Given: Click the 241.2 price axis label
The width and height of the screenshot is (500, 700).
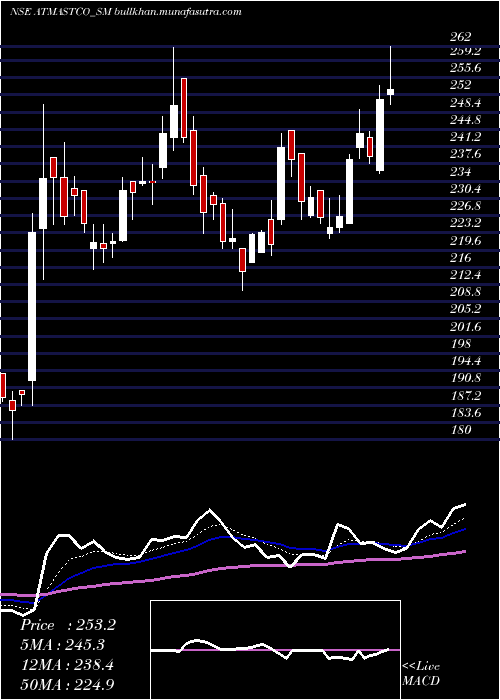Looking at the screenshot, I should click(466, 137).
